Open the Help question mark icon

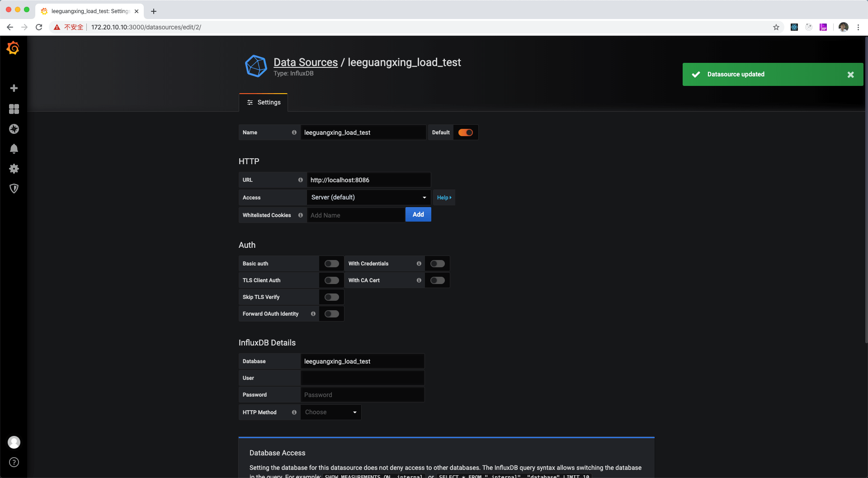[14, 462]
